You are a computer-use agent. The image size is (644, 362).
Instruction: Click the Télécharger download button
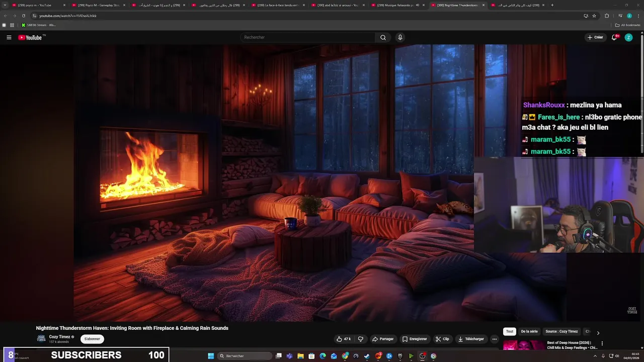coord(471,339)
